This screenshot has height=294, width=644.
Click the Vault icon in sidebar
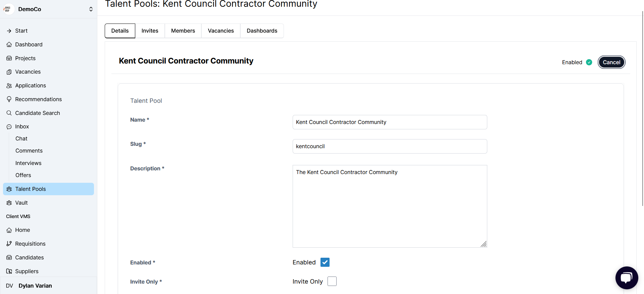9,203
